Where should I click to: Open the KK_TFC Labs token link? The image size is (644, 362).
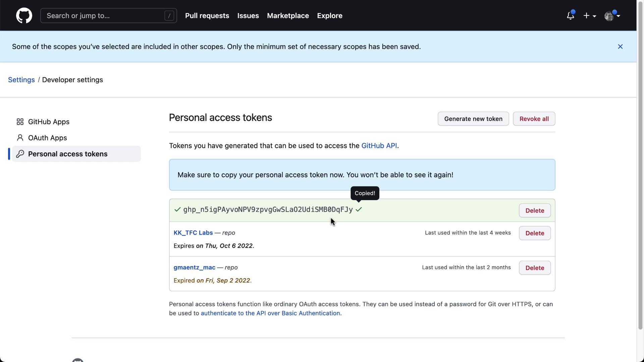tap(193, 233)
